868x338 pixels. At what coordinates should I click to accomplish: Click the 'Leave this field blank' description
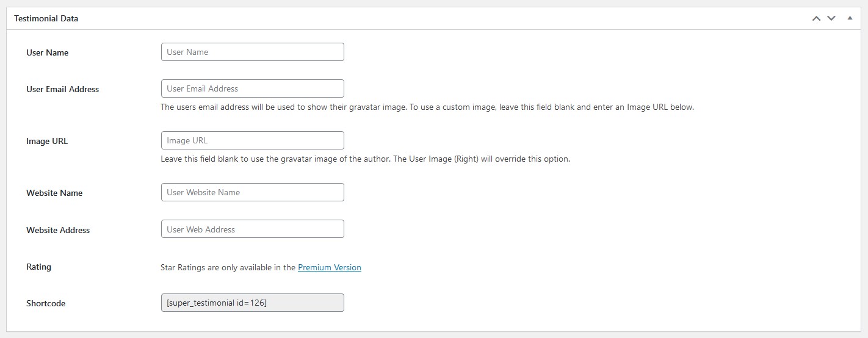[x=365, y=159]
